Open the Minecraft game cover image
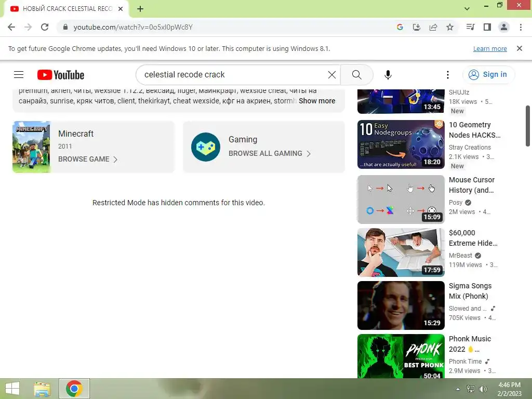Screen dimensions: 532x399 pos(31,147)
